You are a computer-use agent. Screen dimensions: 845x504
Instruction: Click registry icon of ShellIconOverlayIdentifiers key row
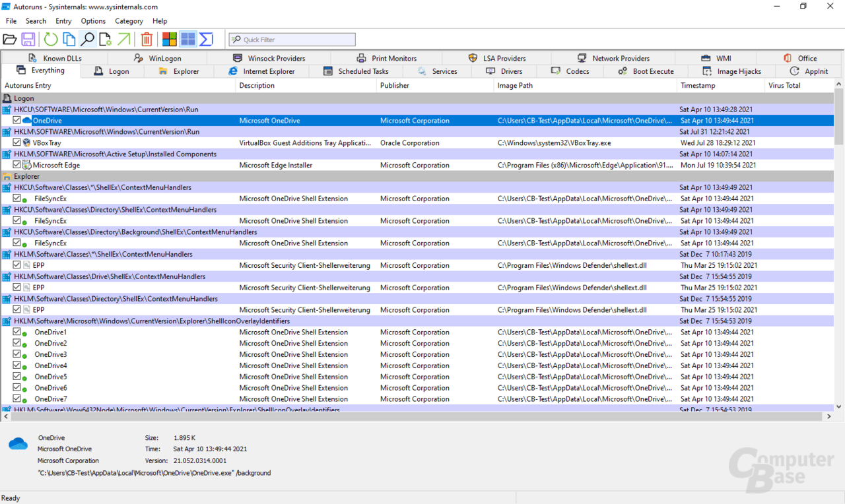(x=7, y=321)
